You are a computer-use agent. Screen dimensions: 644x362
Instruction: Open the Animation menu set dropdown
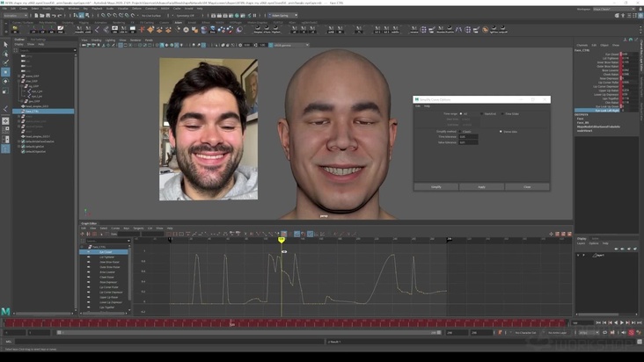(16, 16)
